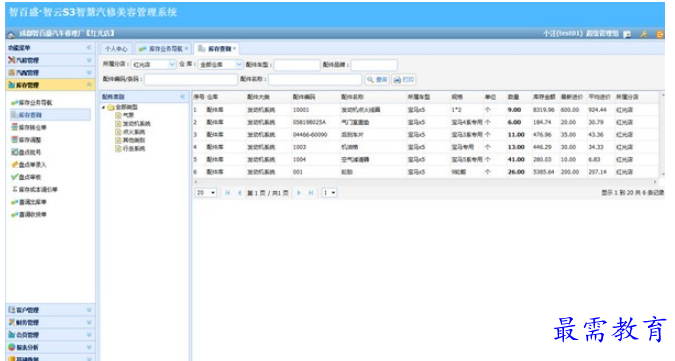Click the orange user icon in the header
675x361 pixels.
[644, 34]
